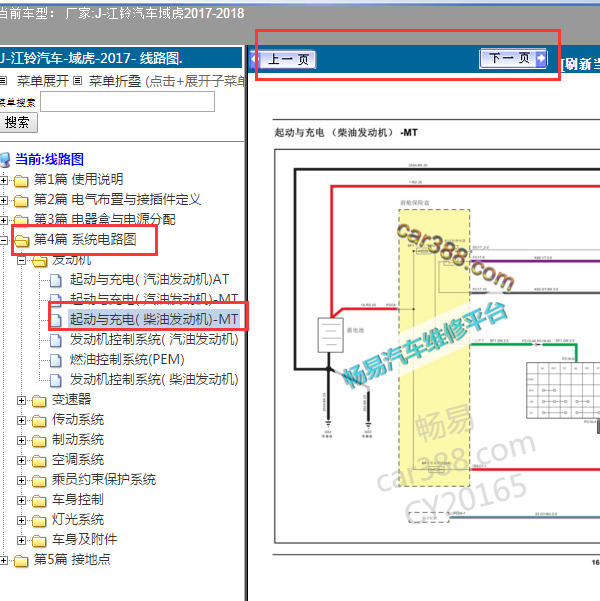Expand the 第2篇 电气布置与接插件定义 node
Screen dimensions: 600x601
click(x=4, y=200)
